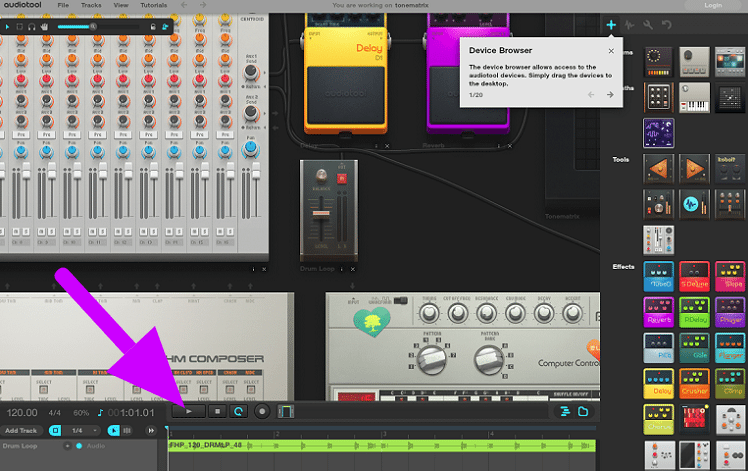Screen dimensions: 748x471
Task: Start playback with the play button
Action: coord(188,411)
